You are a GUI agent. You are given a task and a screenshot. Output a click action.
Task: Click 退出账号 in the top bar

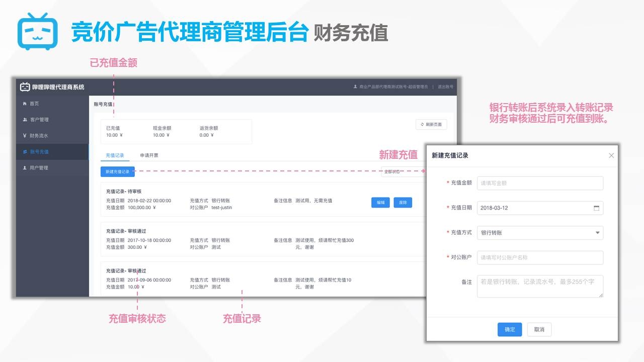[445, 87]
